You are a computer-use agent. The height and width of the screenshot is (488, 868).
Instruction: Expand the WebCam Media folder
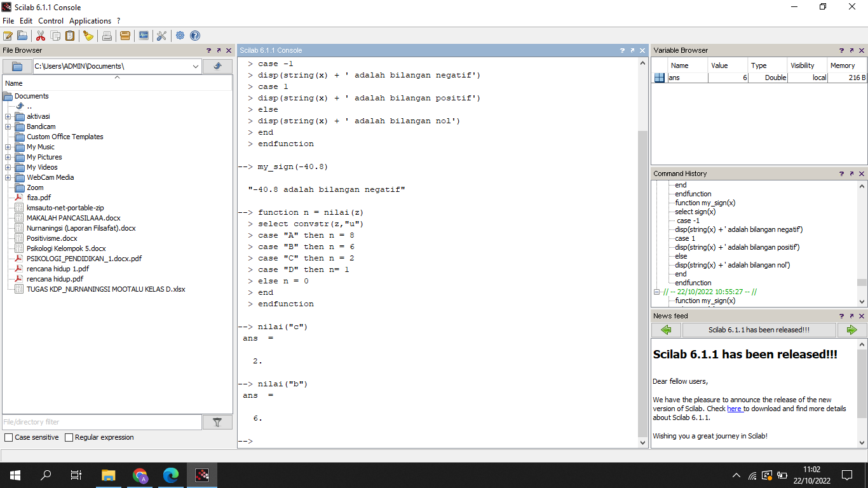(8, 177)
